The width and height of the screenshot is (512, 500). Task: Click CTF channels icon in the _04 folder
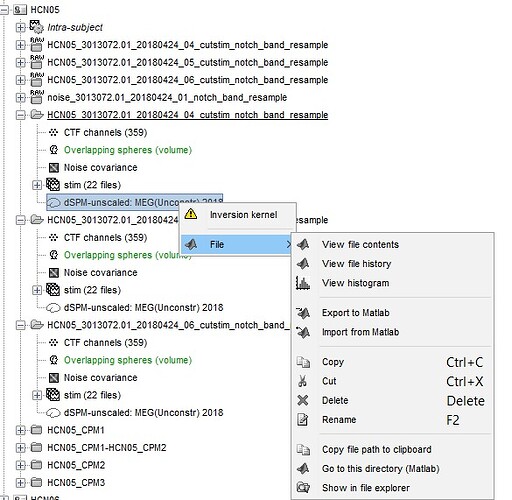point(53,133)
